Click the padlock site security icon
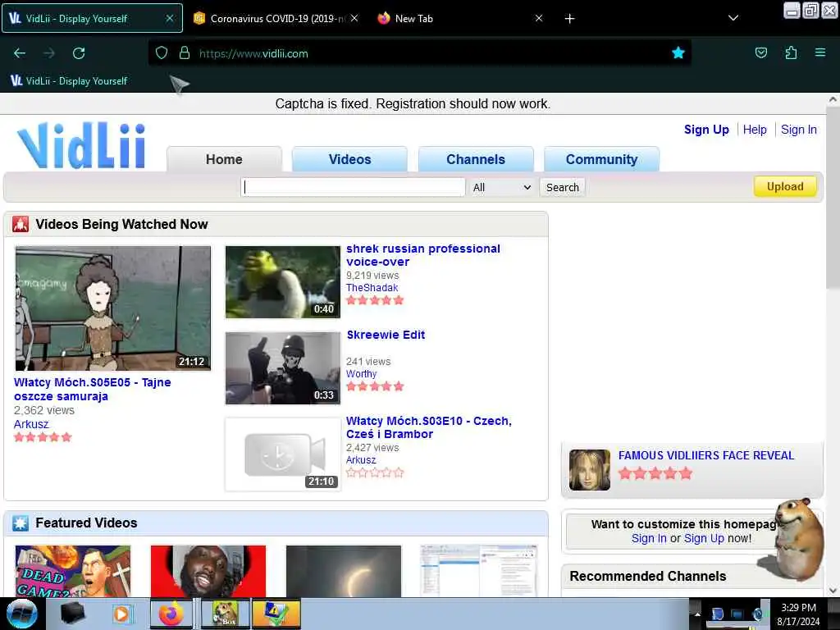840x630 pixels. click(x=185, y=53)
